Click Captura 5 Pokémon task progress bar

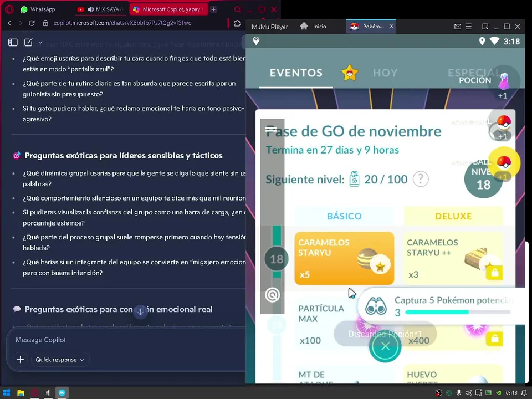(458, 312)
